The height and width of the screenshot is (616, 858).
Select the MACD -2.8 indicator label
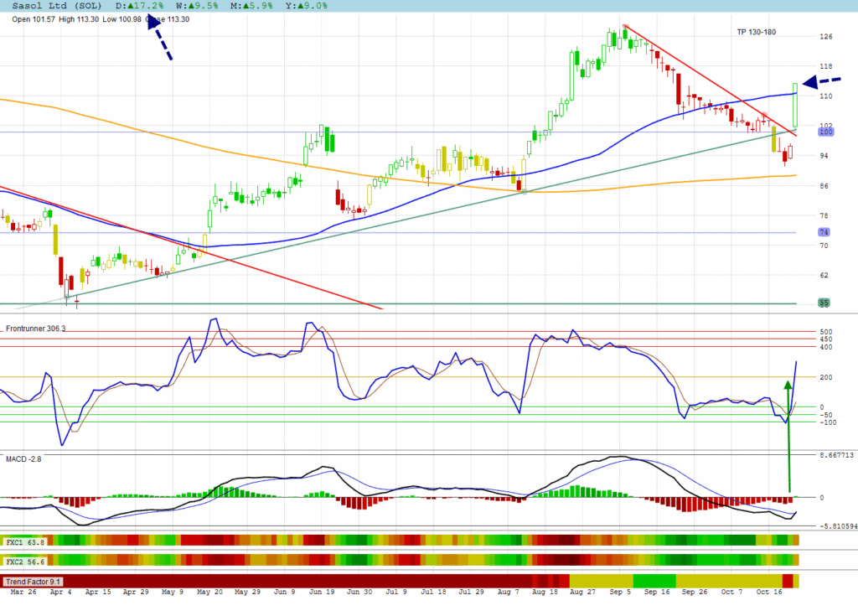23,459
